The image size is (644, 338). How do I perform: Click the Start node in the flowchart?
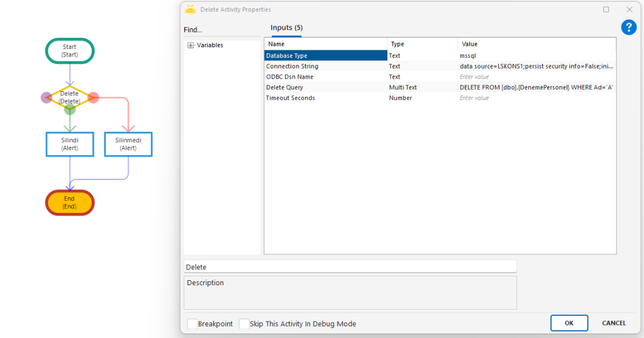tap(70, 51)
